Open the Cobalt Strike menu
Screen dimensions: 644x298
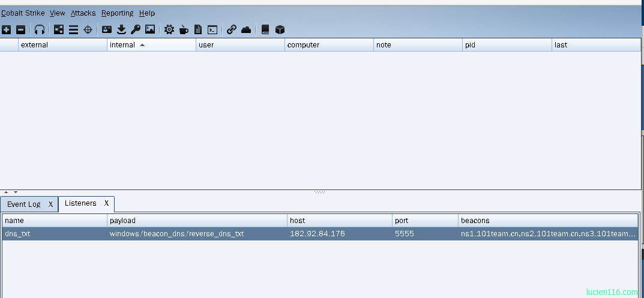click(23, 13)
